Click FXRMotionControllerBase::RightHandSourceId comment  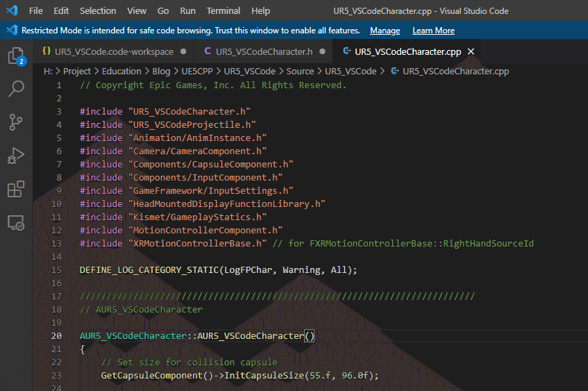421,244
